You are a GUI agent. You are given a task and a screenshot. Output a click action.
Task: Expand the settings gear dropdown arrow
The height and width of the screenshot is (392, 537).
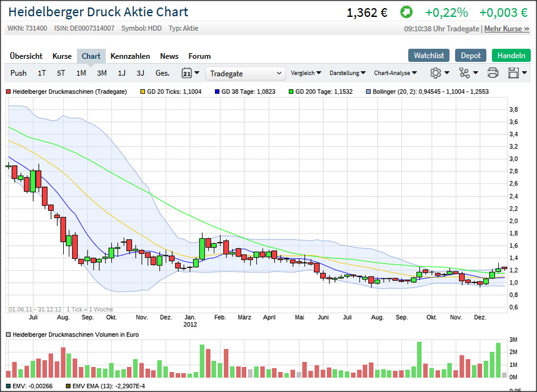[447, 73]
